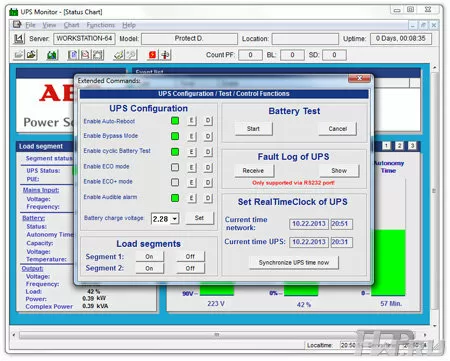Cancel the battery test

point(337,129)
